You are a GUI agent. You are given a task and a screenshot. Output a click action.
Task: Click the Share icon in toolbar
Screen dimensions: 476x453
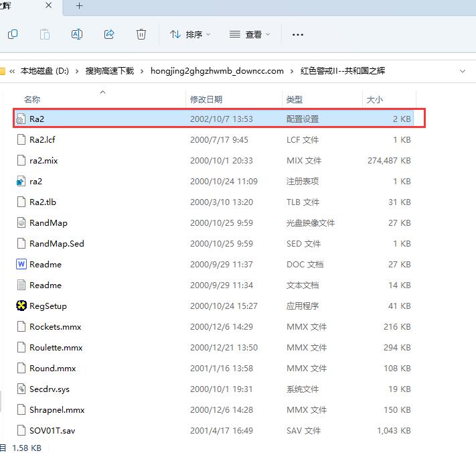(x=109, y=34)
